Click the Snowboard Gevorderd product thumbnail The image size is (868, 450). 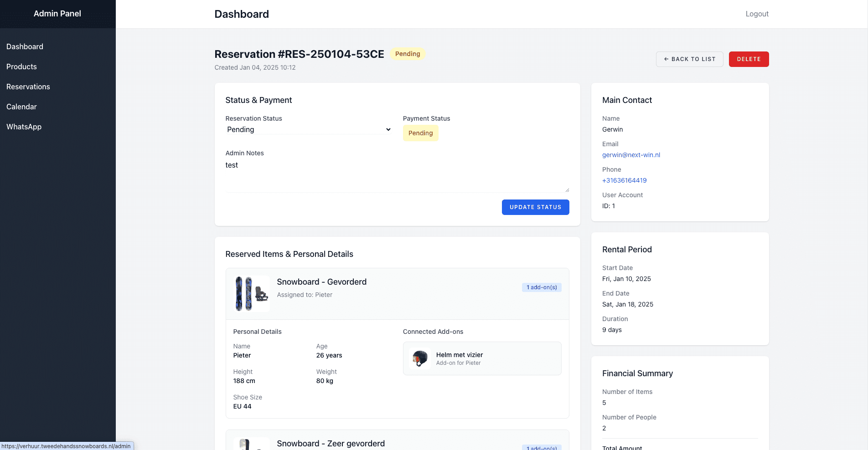click(x=251, y=294)
